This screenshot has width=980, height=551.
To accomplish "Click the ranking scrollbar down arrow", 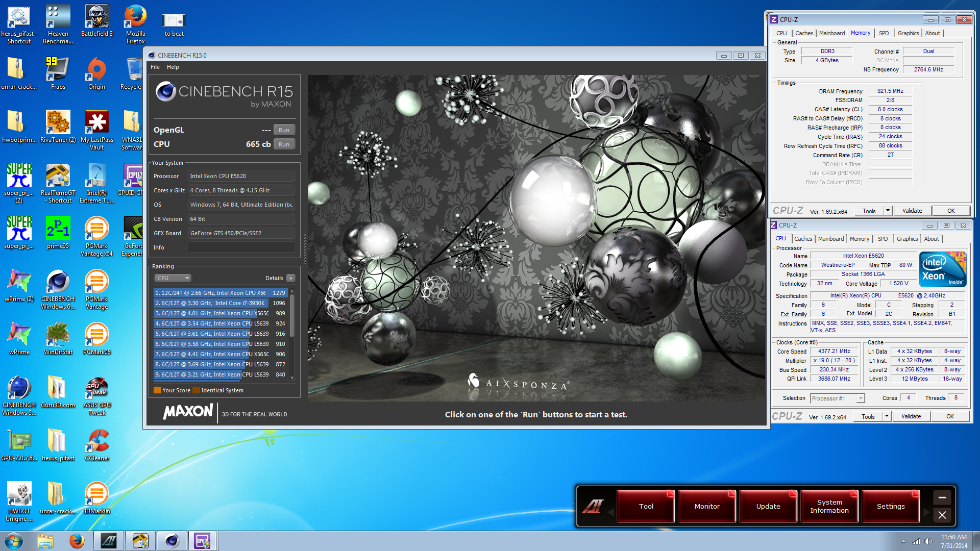I will 292,378.
